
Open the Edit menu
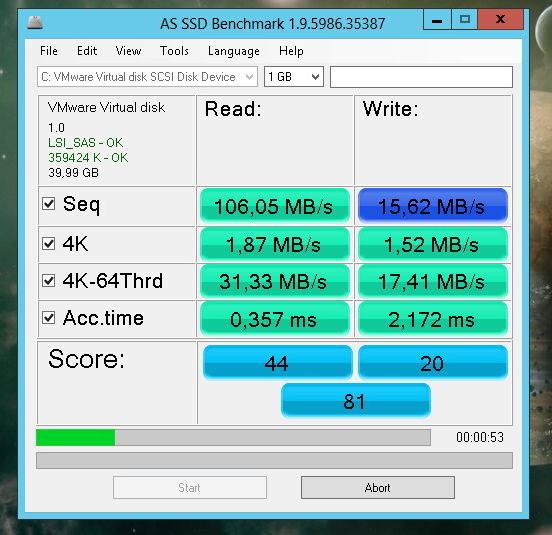click(87, 51)
